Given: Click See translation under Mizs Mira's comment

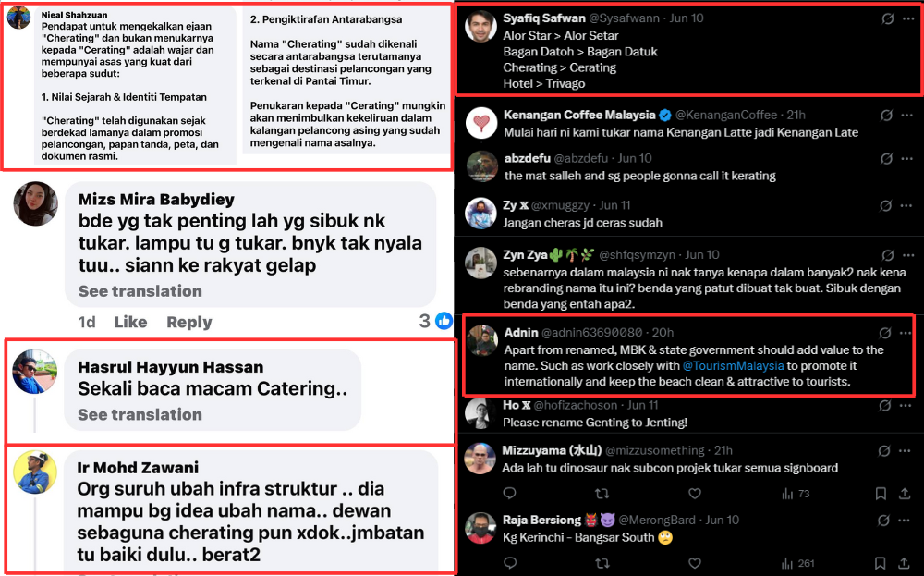Looking at the screenshot, I should (x=140, y=290).
